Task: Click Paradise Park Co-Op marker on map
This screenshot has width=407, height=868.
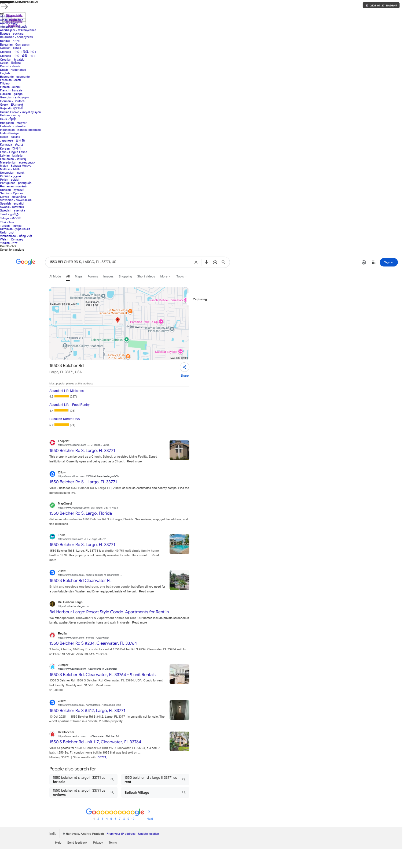Action: 161,322
